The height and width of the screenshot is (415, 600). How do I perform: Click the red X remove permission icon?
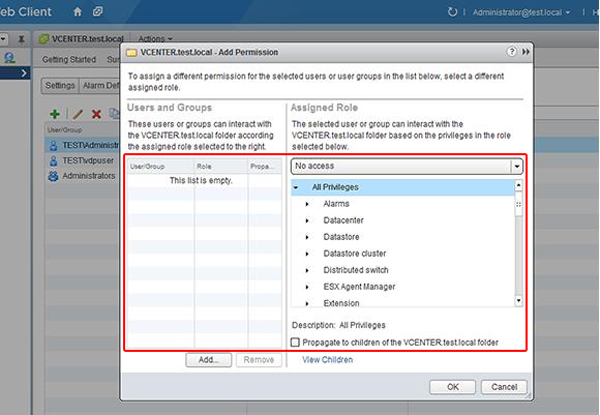96,114
